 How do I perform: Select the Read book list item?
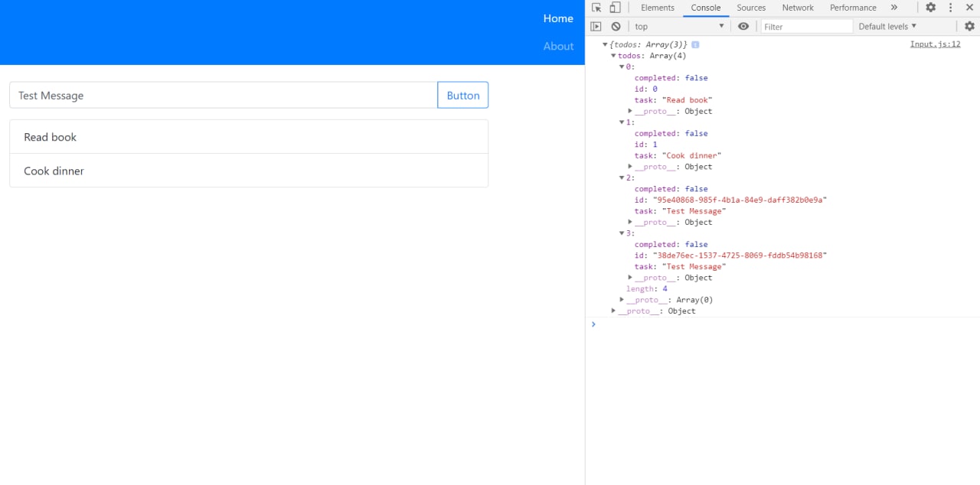pos(249,137)
